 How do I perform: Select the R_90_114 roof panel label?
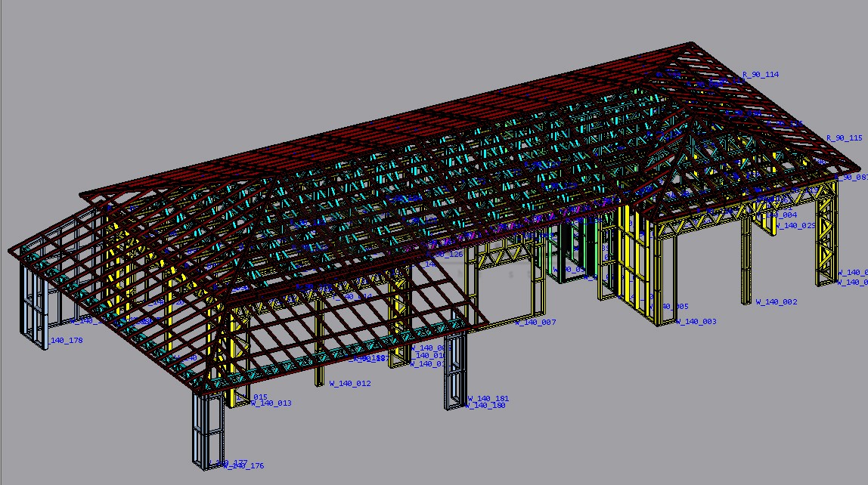click(x=761, y=75)
